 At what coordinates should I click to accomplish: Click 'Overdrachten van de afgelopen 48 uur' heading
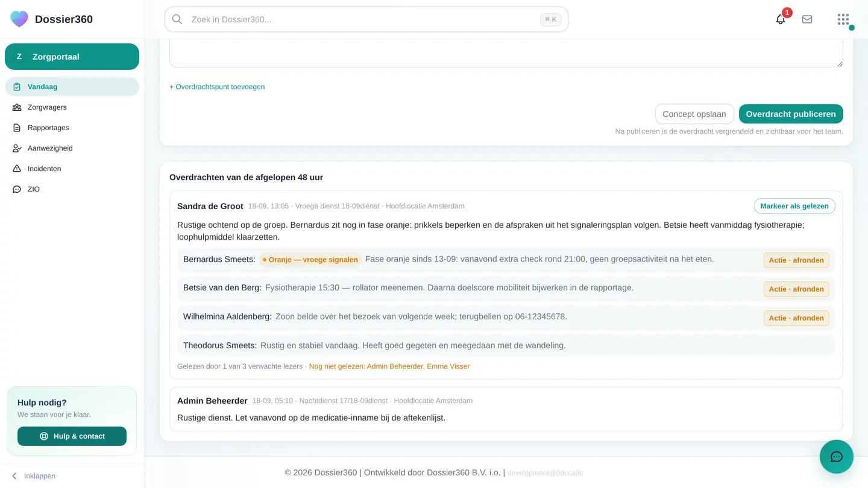pyautogui.click(x=246, y=177)
